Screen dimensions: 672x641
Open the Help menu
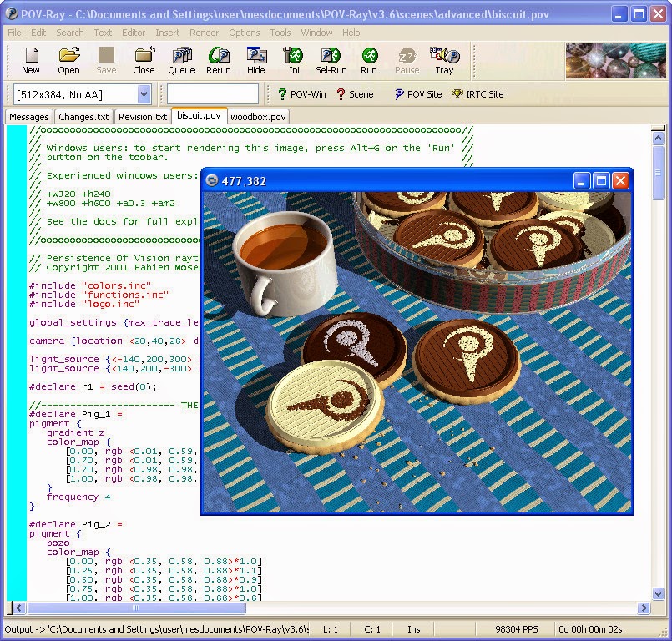click(351, 33)
